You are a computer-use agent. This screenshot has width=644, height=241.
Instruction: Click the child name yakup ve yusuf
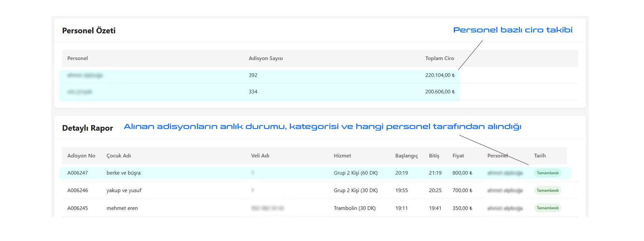coord(124,190)
